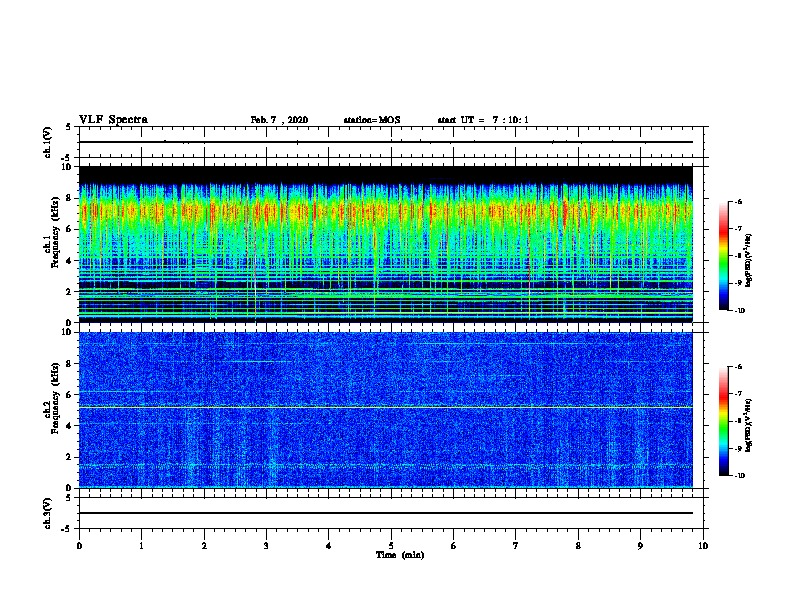Image resolution: width=792 pixels, height=612 pixels.
Task: Click the "-6" label on ch.1 color bar
Action: coord(738,201)
